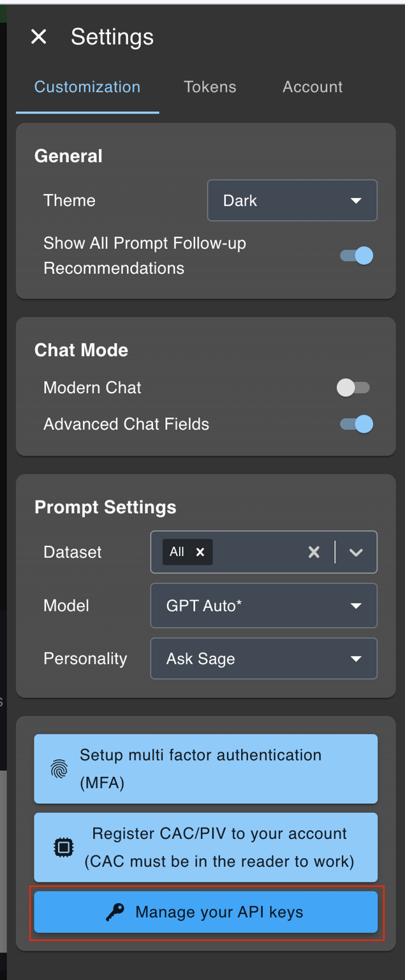Open the Theme dropdown
The image size is (405, 980).
292,200
